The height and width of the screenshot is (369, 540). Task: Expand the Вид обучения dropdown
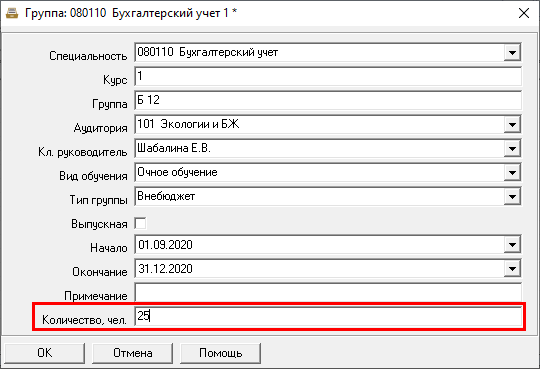click(512, 173)
